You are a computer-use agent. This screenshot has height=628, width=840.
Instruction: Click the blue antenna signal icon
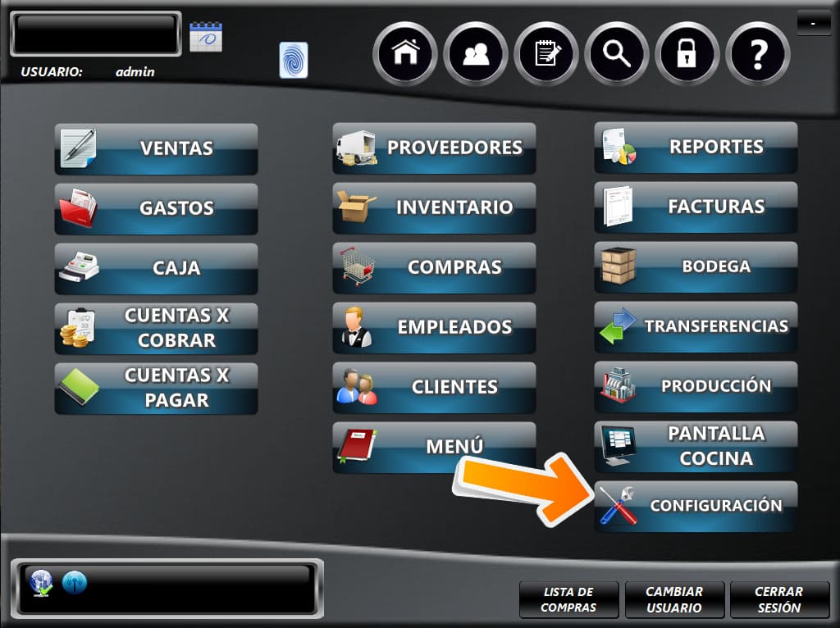(74, 581)
